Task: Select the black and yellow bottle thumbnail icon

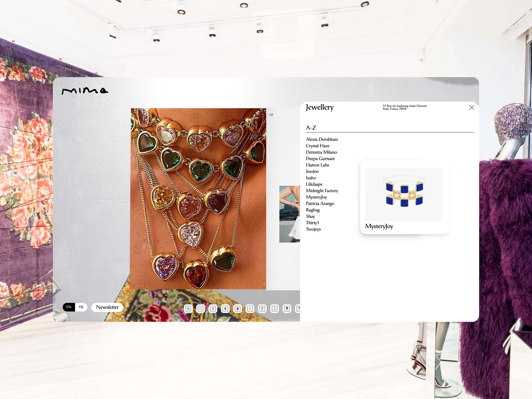Action: coord(287,309)
